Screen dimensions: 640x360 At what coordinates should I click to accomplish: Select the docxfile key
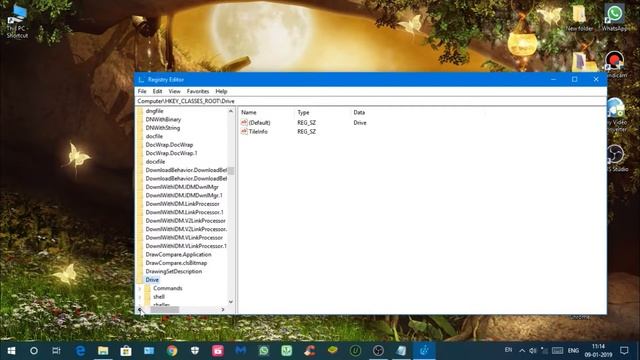[156, 162]
